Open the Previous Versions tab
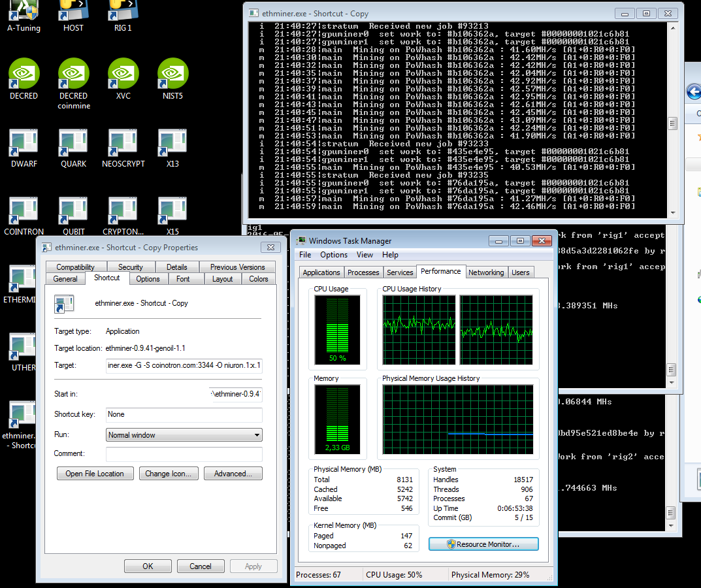Image resolution: width=701 pixels, height=588 pixels. [x=237, y=267]
